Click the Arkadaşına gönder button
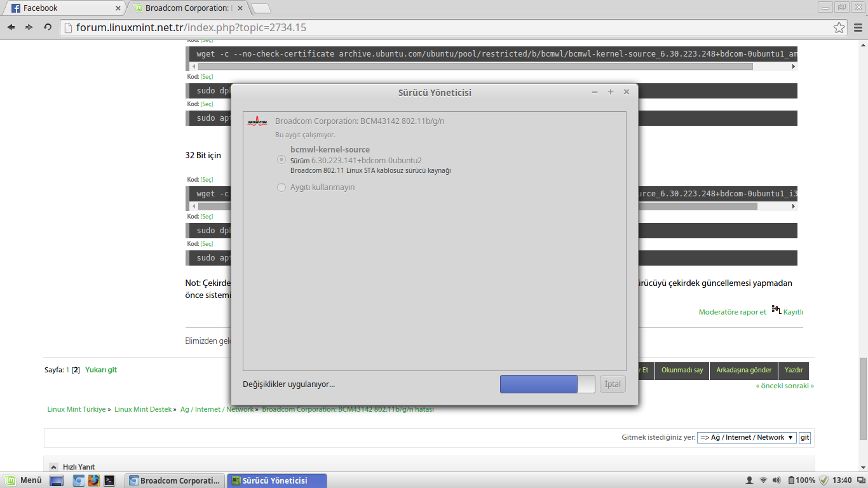This screenshot has width=868, height=488. click(744, 370)
